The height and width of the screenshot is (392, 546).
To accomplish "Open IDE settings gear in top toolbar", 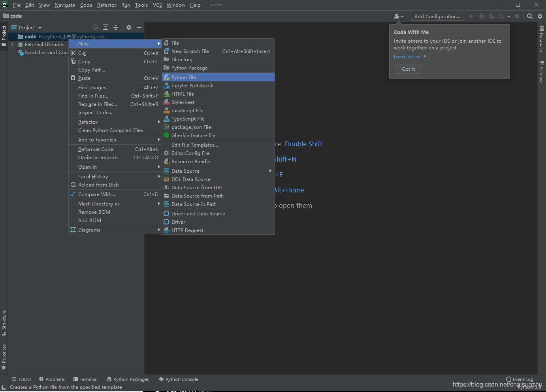I will (x=540, y=16).
